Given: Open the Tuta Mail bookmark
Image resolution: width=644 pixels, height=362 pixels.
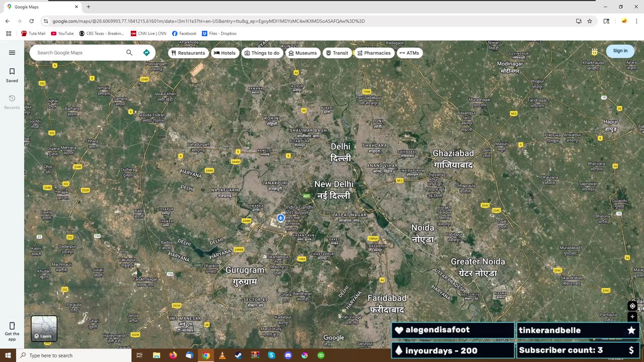Looking at the screenshot, I should click(x=33, y=34).
